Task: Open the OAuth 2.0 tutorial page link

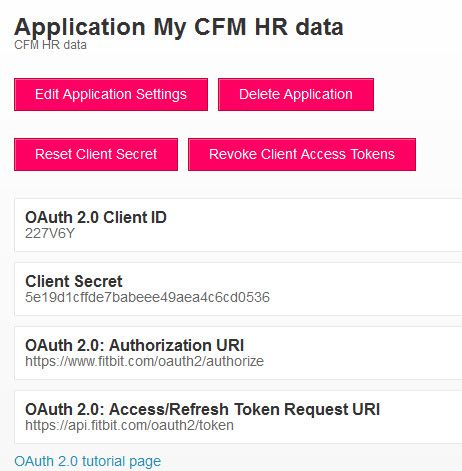Action: coord(88,461)
